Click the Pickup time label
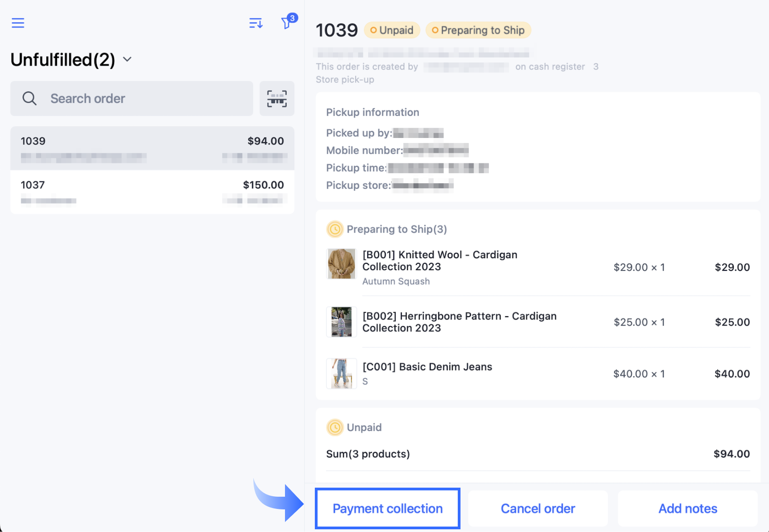This screenshot has height=532, width=769. [356, 168]
